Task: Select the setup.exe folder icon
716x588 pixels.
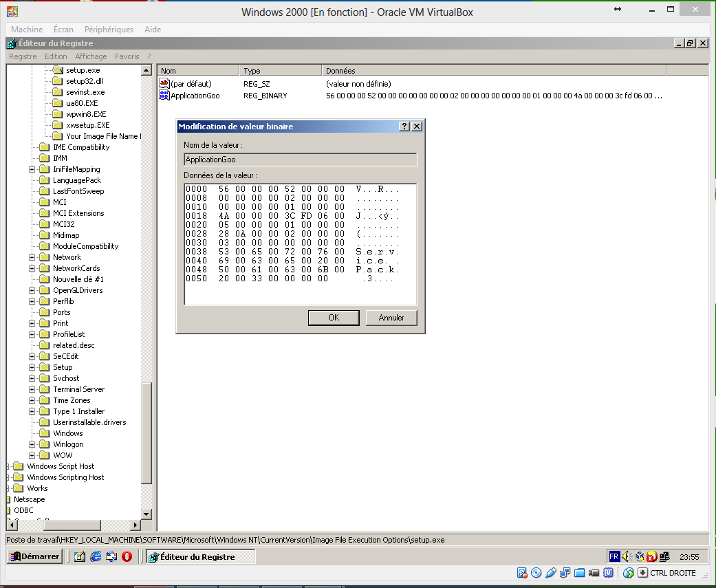Action: (x=58, y=70)
